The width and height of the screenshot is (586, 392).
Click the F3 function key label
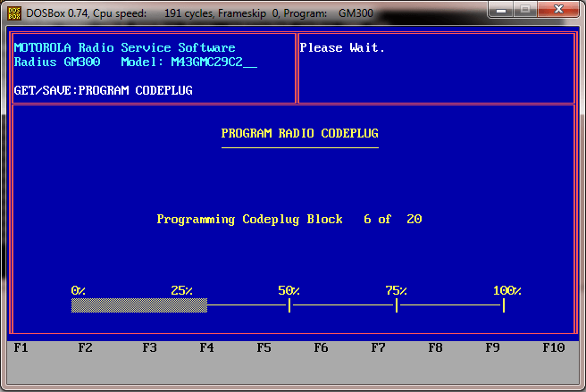(x=150, y=347)
